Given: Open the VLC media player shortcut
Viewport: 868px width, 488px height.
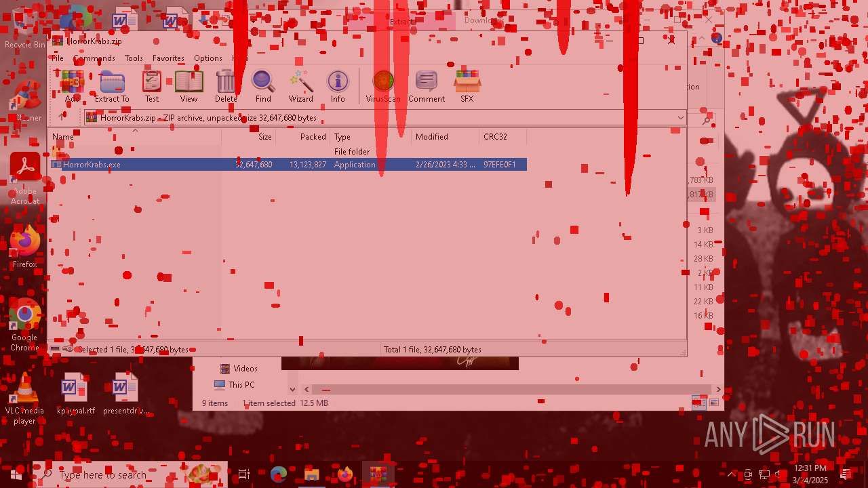Looking at the screenshot, I should [24, 399].
